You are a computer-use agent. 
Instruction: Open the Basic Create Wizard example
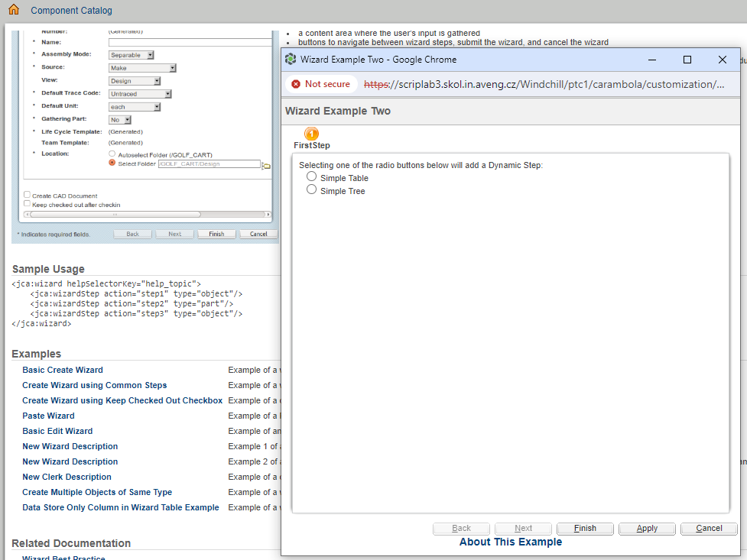pos(62,370)
